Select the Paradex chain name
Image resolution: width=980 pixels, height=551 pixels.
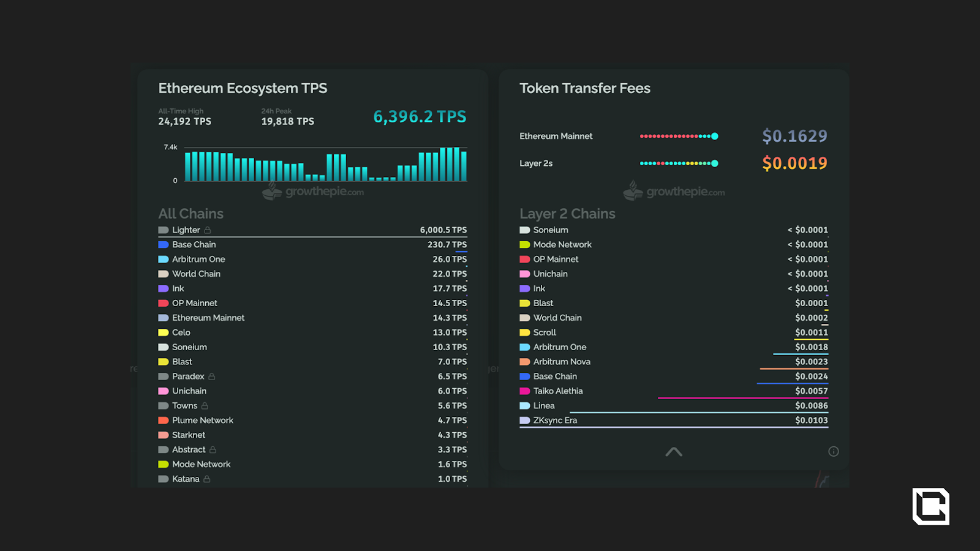(188, 377)
